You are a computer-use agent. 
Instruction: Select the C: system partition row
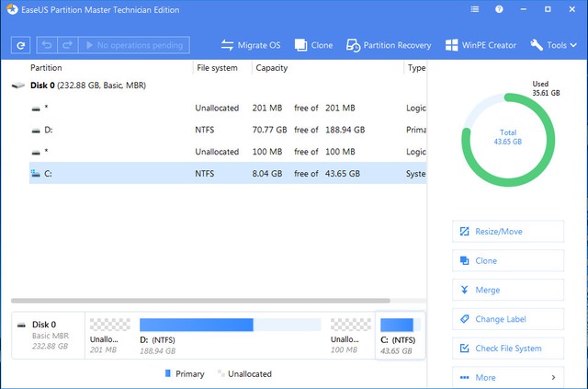pyautogui.click(x=228, y=173)
